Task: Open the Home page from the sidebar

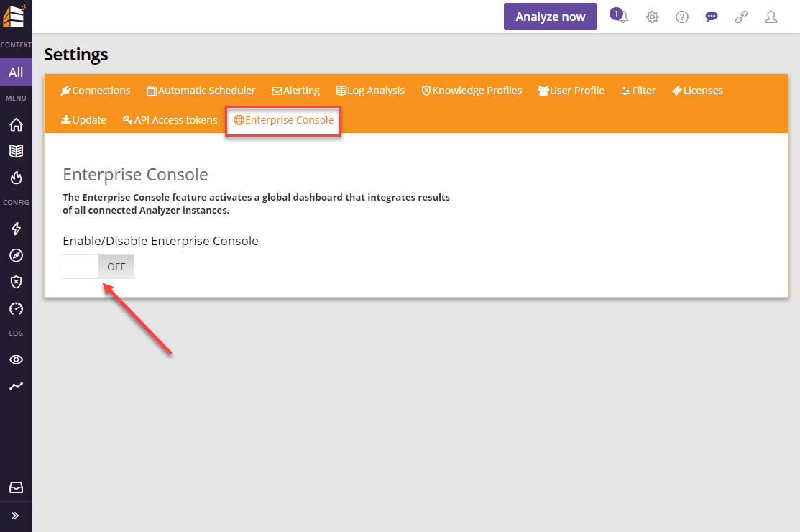Action: point(16,124)
